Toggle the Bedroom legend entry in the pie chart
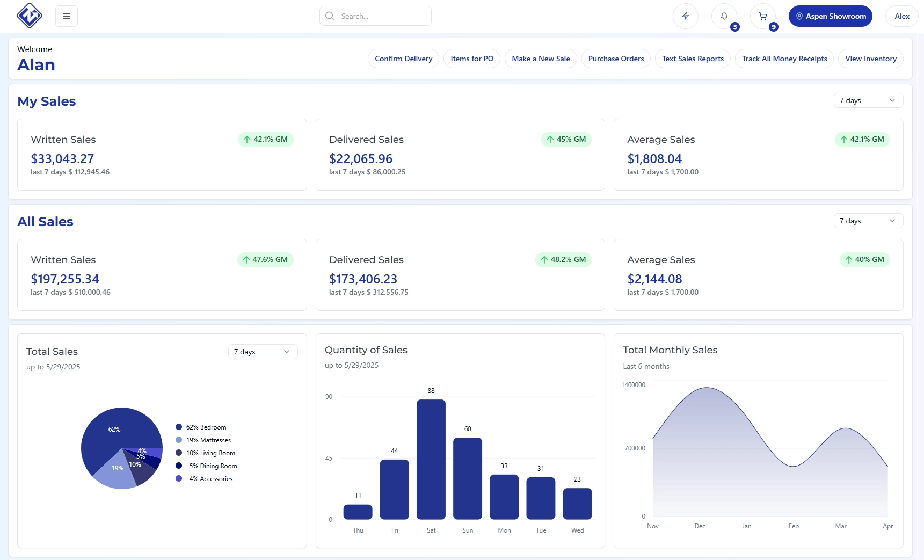Screen dimensions: 924x560 pyautogui.click(x=207, y=427)
